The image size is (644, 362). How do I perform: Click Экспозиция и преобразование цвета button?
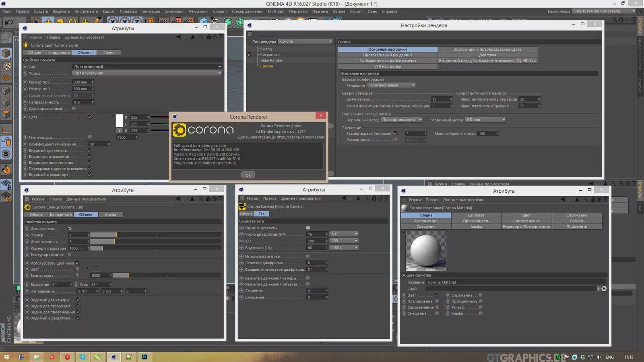coord(487,49)
